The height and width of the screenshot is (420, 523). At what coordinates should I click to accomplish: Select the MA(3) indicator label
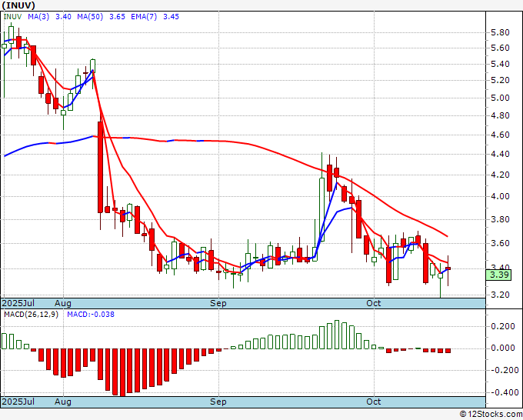pyautogui.click(x=38, y=17)
